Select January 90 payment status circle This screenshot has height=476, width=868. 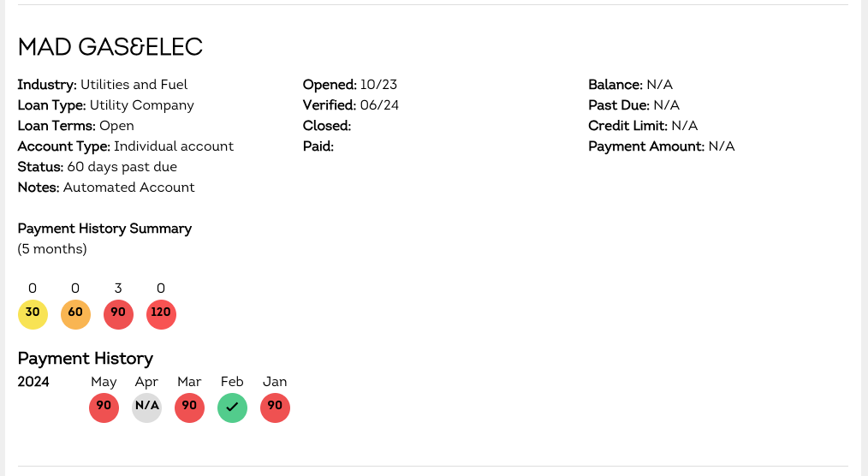(275, 408)
